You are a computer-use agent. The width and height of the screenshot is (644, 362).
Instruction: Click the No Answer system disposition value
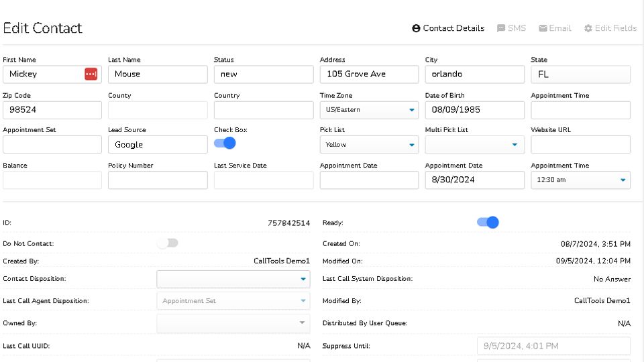click(612, 279)
